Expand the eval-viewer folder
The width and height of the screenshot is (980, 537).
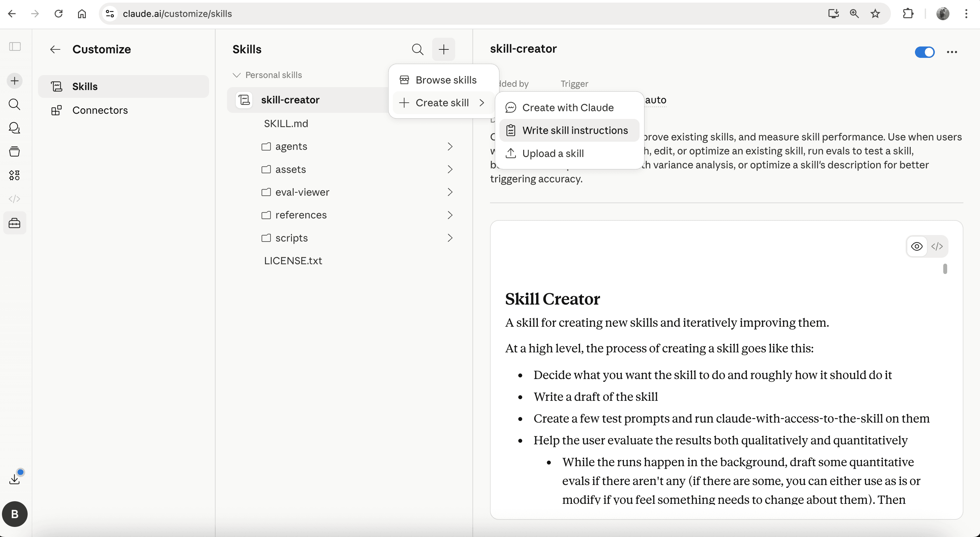[x=357, y=192]
